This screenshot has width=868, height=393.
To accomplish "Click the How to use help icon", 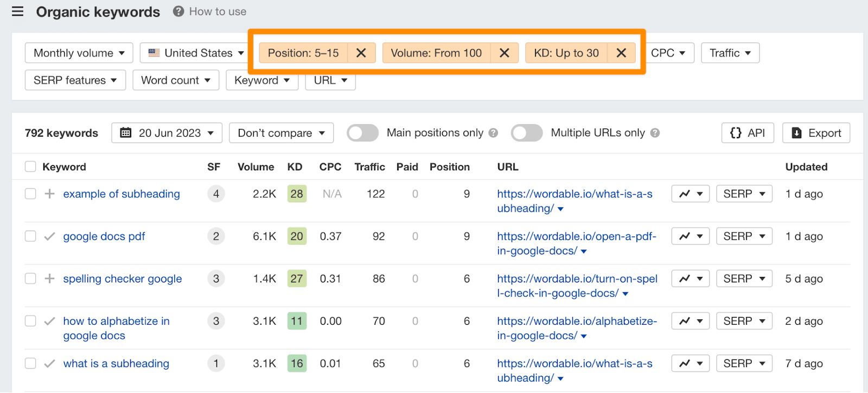I will (178, 11).
